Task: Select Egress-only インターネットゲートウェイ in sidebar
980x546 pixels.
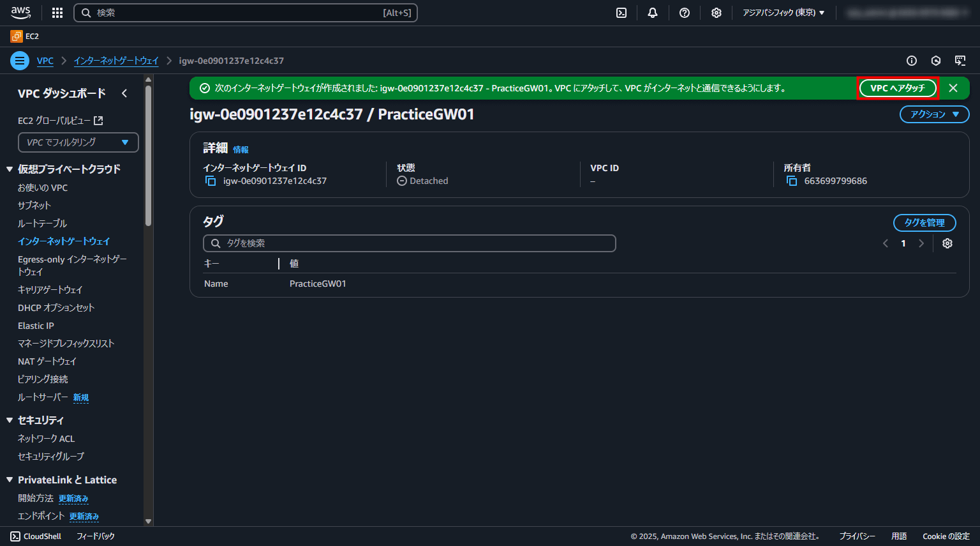Action: tap(72, 266)
